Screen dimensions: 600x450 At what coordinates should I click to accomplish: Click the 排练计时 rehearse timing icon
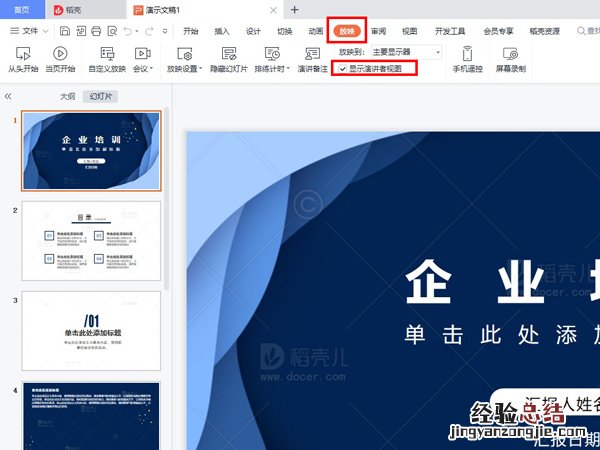click(x=272, y=54)
